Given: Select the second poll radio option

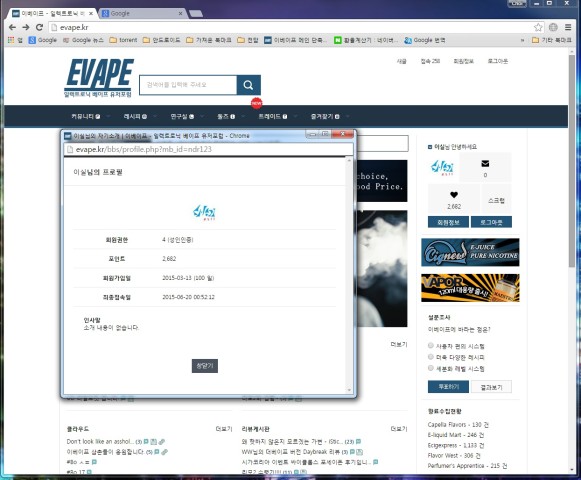Looking at the screenshot, I should pos(431,357).
